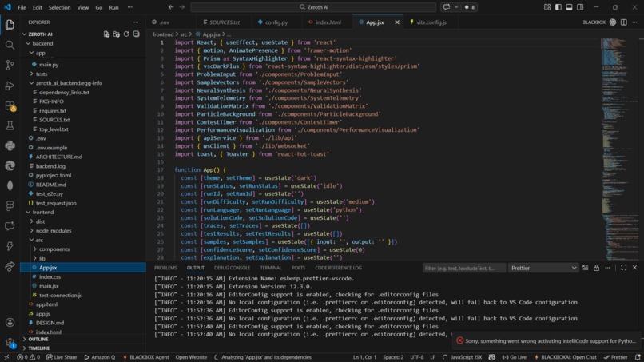Open errors and warnings status indicator

point(29,357)
